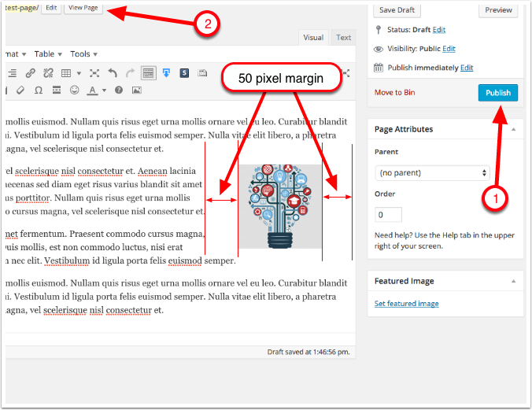The height and width of the screenshot is (410, 532).
Task: Open the smiley emoticons icon
Action: [74, 90]
